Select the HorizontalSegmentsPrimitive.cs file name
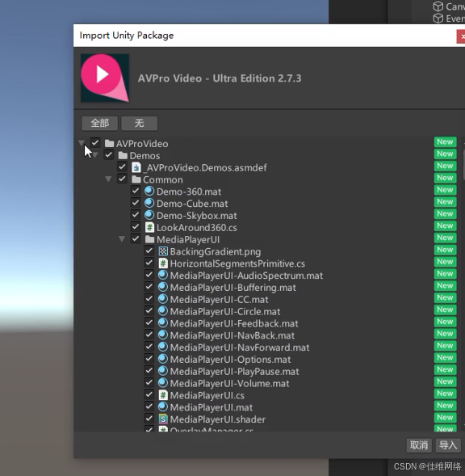This screenshot has height=476, width=465. [x=237, y=263]
